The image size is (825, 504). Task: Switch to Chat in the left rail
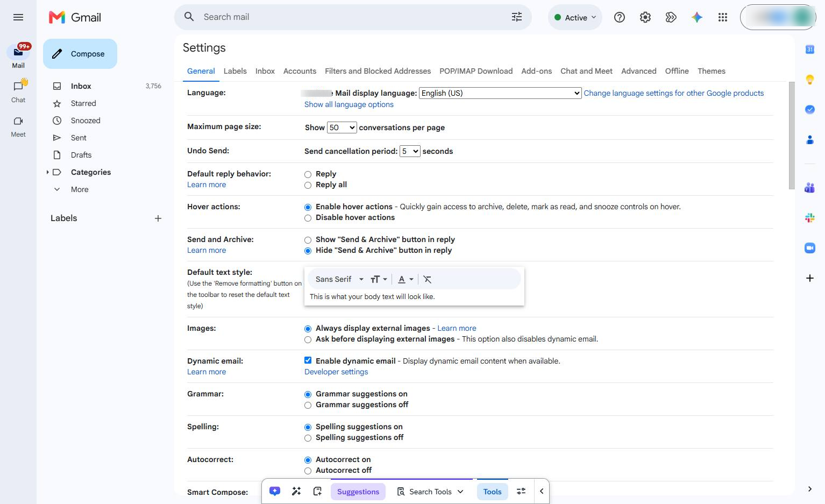(x=18, y=91)
